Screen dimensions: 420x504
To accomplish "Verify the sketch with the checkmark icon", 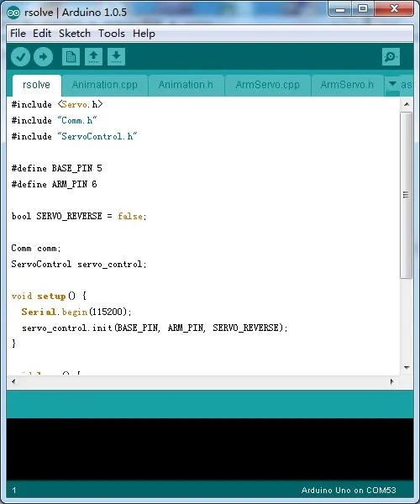I will click(20, 57).
